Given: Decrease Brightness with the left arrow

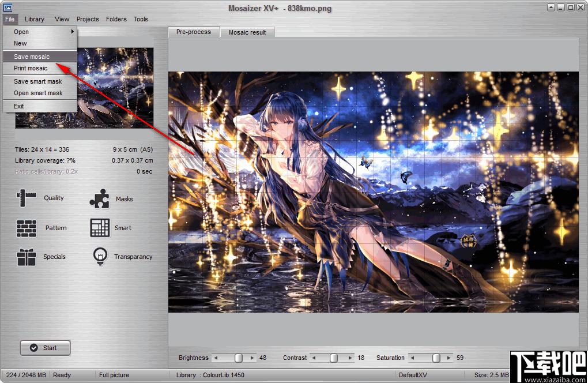Looking at the screenshot, I should coord(216,358).
